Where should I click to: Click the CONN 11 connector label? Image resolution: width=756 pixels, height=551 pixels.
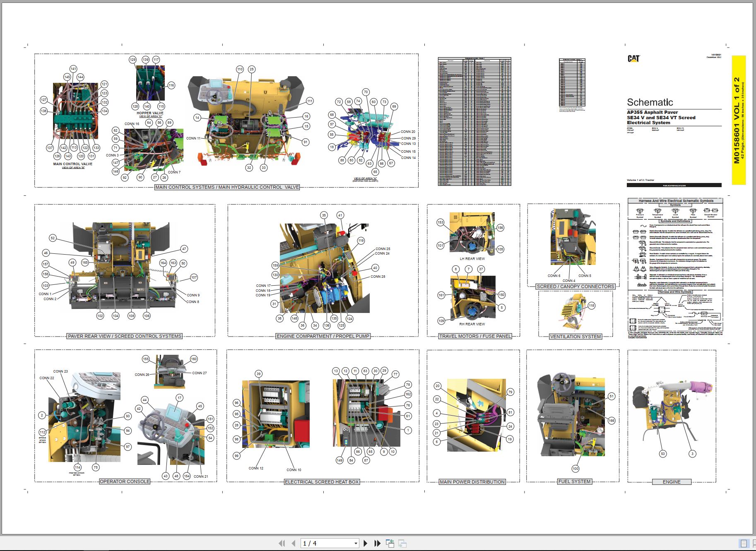[x=193, y=138]
